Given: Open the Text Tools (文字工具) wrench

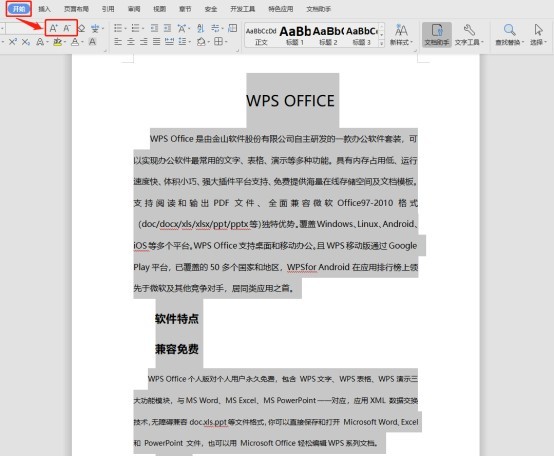Looking at the screenshot, I should coord(469,35).
